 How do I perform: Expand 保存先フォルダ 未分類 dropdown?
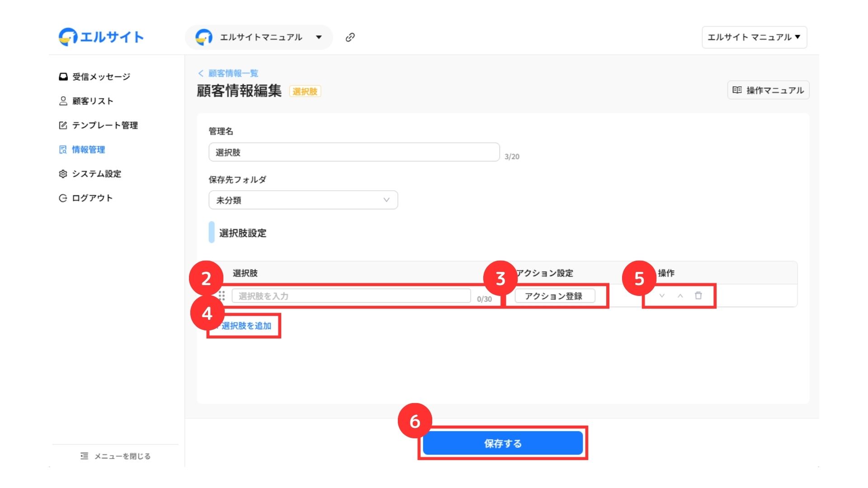[303, 200]
